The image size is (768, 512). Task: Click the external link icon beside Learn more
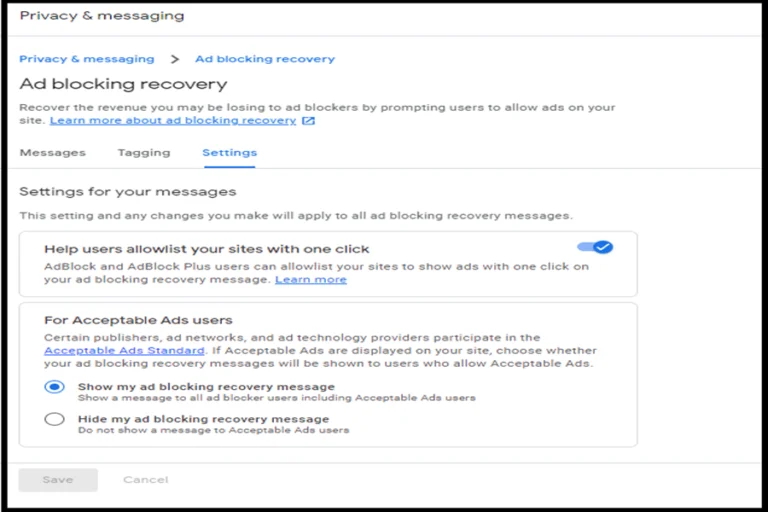(308, 121)
